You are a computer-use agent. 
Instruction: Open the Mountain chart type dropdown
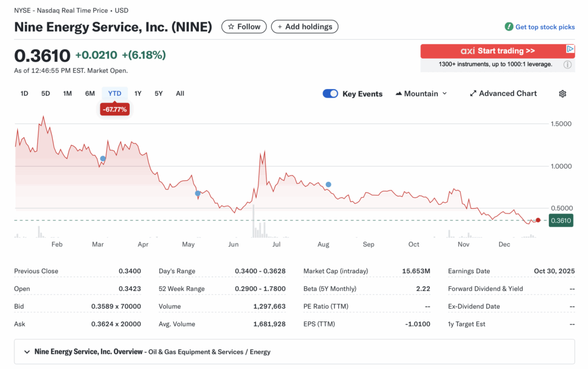[x=421, y=94]
